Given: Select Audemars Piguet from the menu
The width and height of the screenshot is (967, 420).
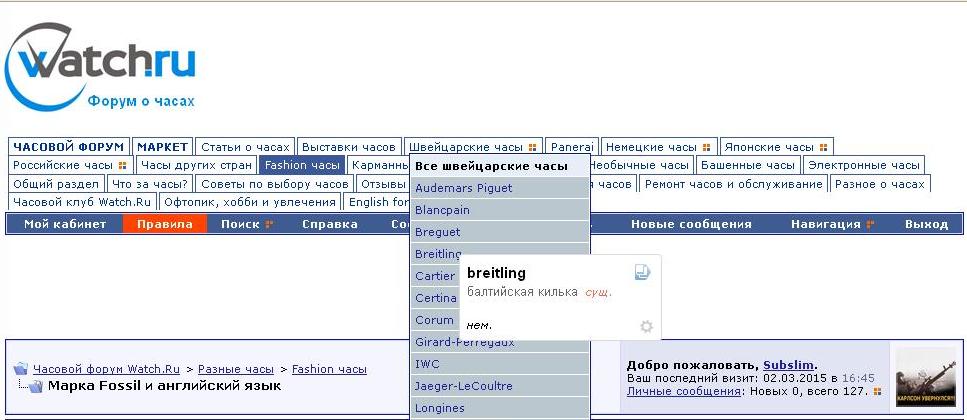Looking at the screenshot, I should click(463, 188).
